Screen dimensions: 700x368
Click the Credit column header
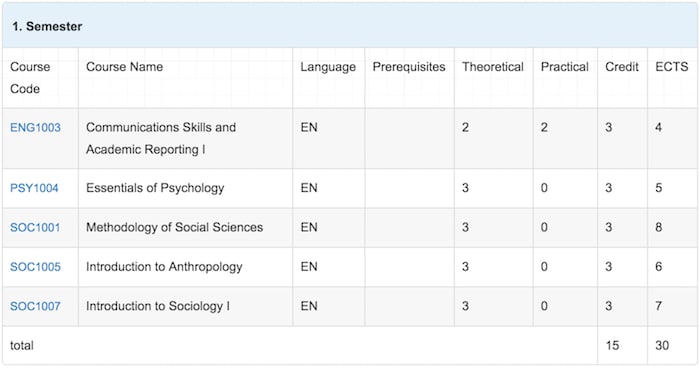(x=622, y=67)
